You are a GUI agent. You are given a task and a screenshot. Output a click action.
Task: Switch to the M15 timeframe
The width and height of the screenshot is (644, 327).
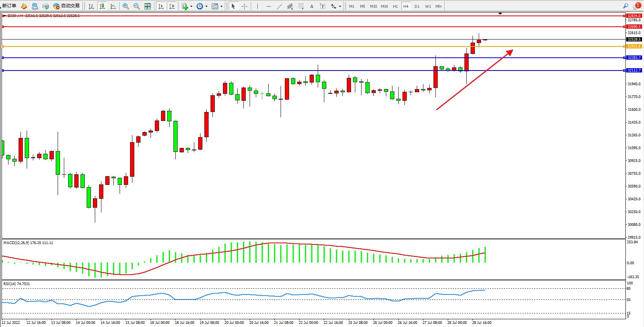373,6
